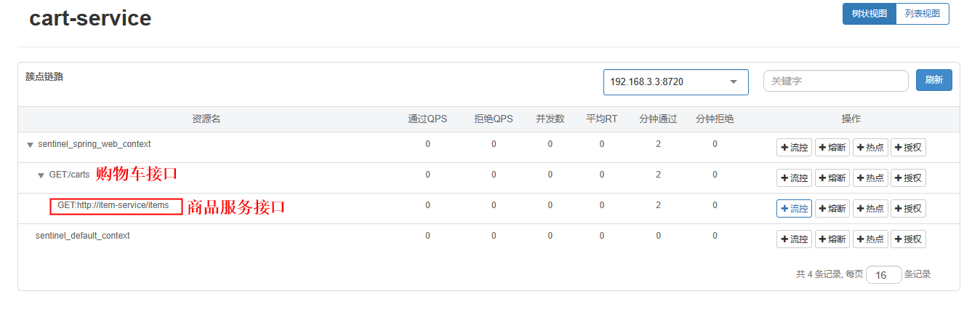Add 授权 rule for sentinel_default_context

pos(908,239)
